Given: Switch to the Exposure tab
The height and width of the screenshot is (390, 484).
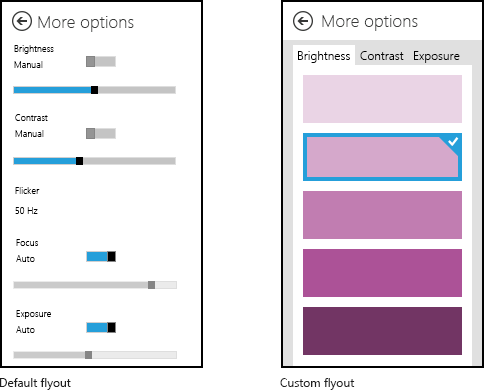Looking at the screenshot, I should click(x=436, y=56).
